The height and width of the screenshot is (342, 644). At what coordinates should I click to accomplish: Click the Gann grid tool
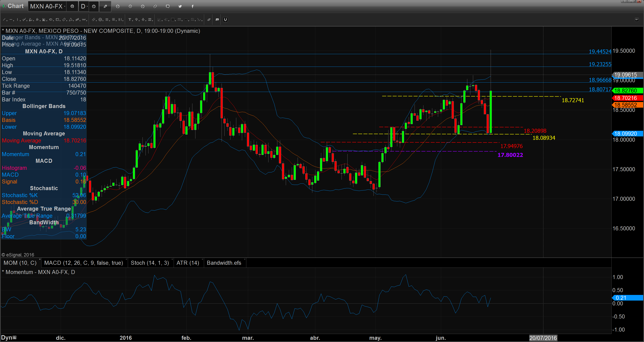click(x=173, y=20)
